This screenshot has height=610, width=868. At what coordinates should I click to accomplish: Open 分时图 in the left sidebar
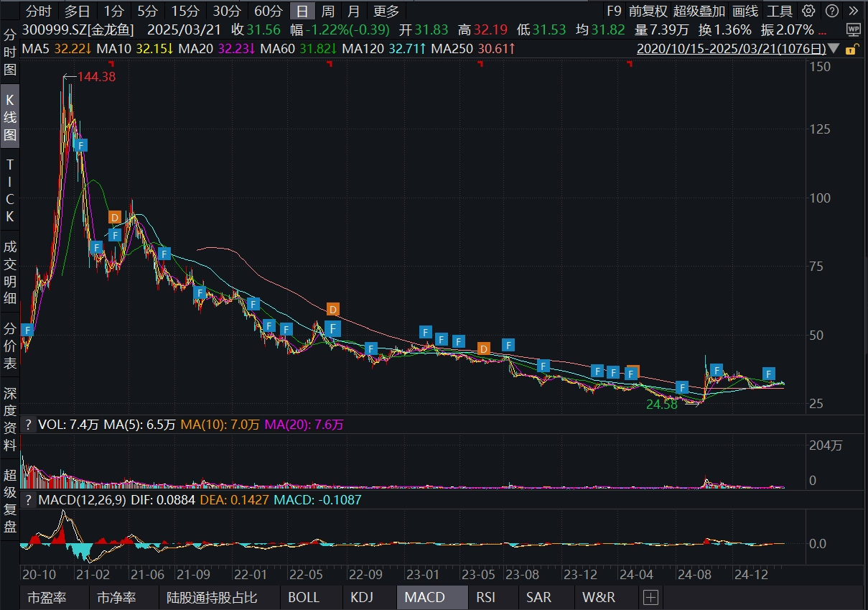[x=10, y=52]
